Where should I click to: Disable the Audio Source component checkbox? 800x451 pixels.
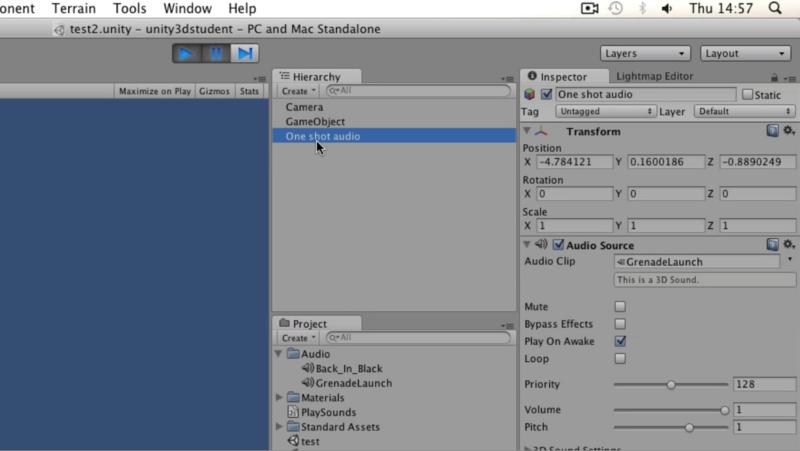coord(559,245)
